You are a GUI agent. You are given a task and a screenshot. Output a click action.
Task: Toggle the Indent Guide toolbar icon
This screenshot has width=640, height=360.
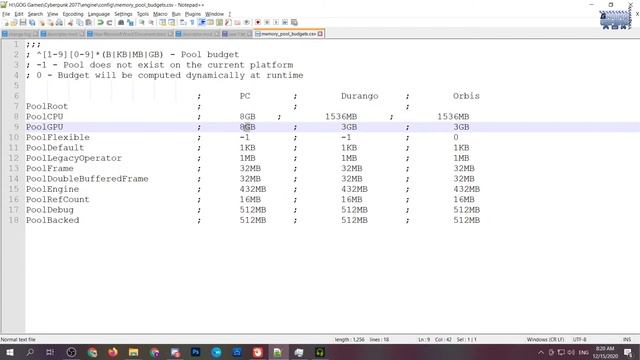click(202, 23)
